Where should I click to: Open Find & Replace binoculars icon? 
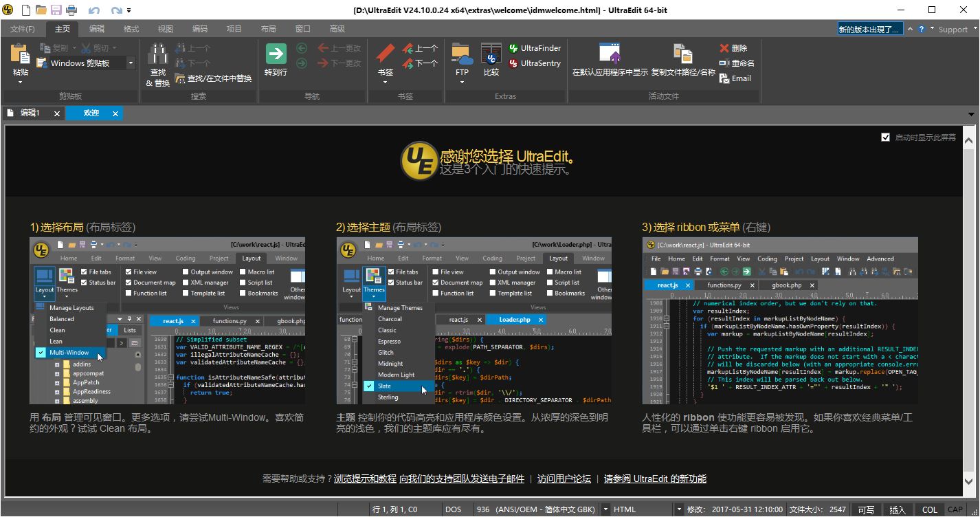point(158,55)
